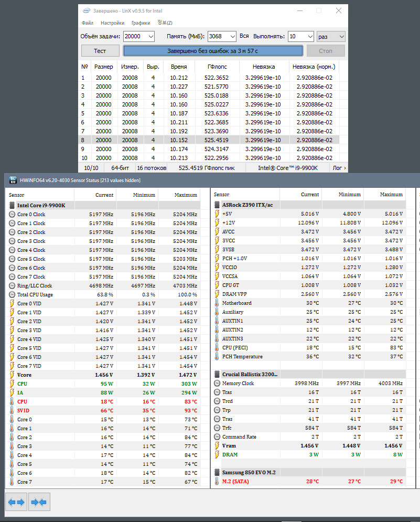Click the usage icon beside Total CPU Usage
The height and width of the screenshot is (522, 420).
point(12,295)
